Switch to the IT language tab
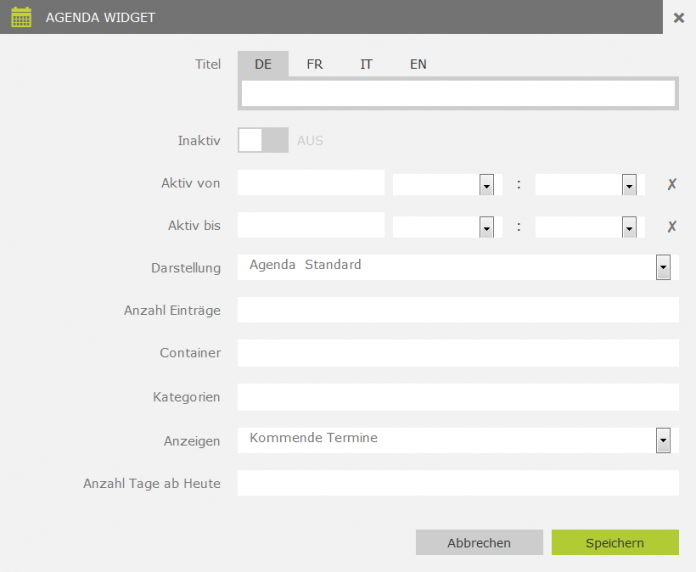 [x=366, y=64]
